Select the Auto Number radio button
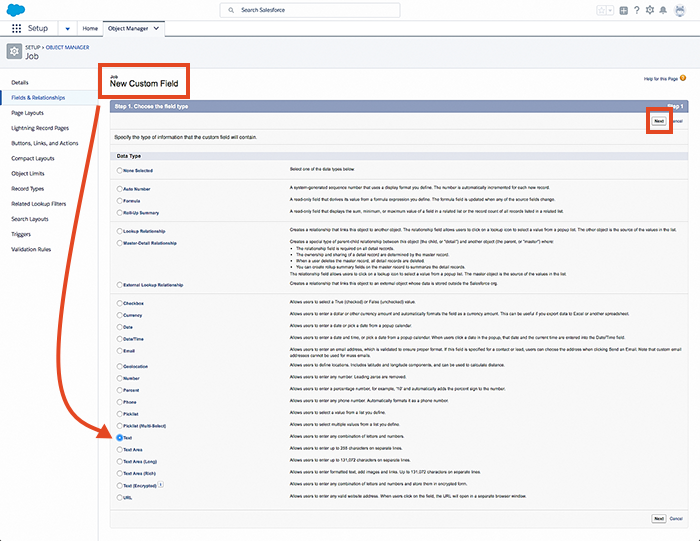This screenshot has width=700, height=541. tap(120, 189)
